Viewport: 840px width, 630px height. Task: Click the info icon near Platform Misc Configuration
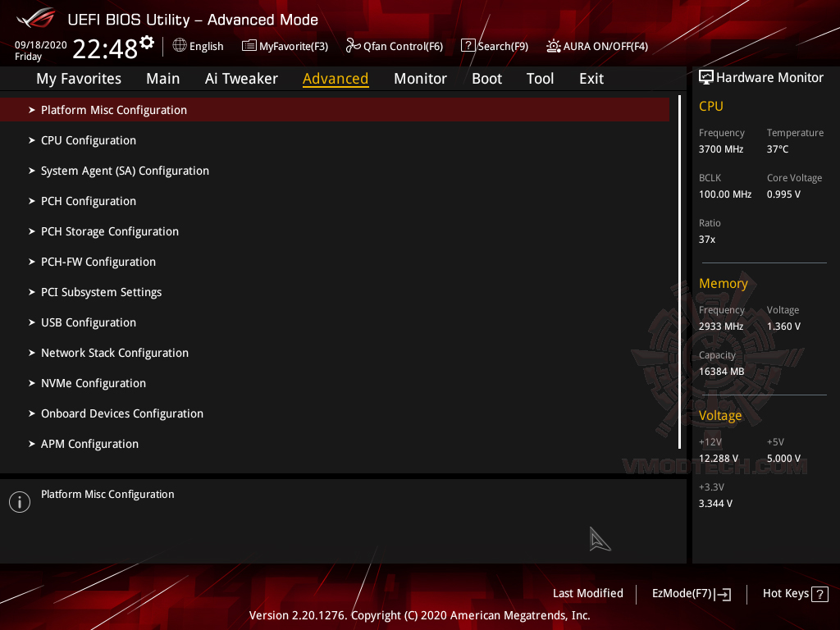(x=19, y=501)
